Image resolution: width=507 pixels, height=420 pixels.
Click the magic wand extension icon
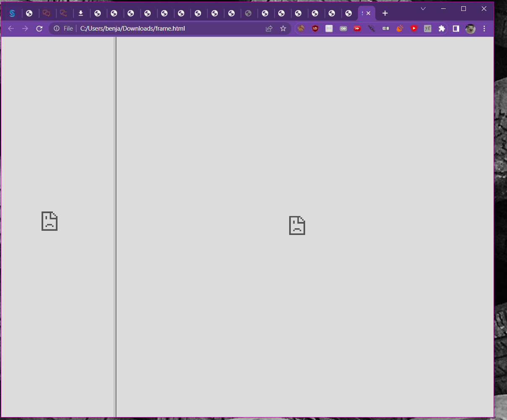[371, 29]
